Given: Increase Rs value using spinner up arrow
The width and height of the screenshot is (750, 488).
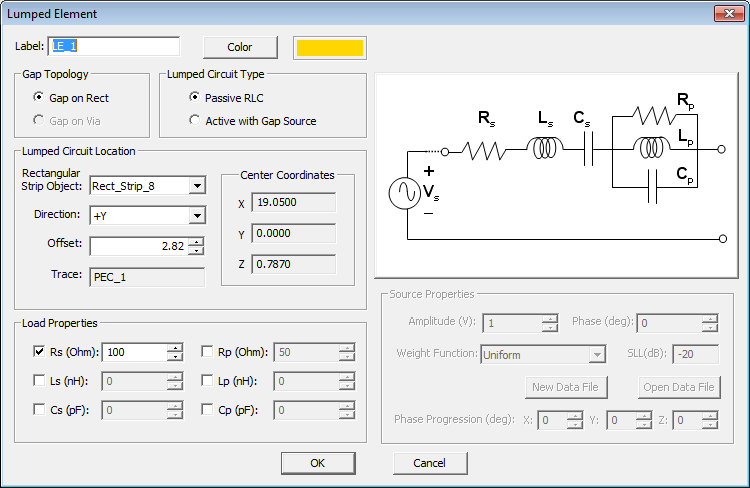Looking at the screenshot, I should 175,347.
